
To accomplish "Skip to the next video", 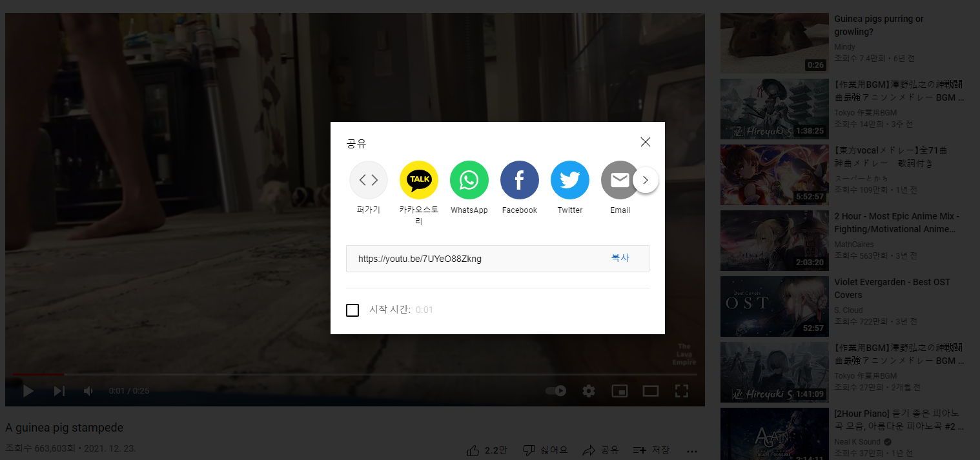I will pyautogui.click(x=59, y=391).
